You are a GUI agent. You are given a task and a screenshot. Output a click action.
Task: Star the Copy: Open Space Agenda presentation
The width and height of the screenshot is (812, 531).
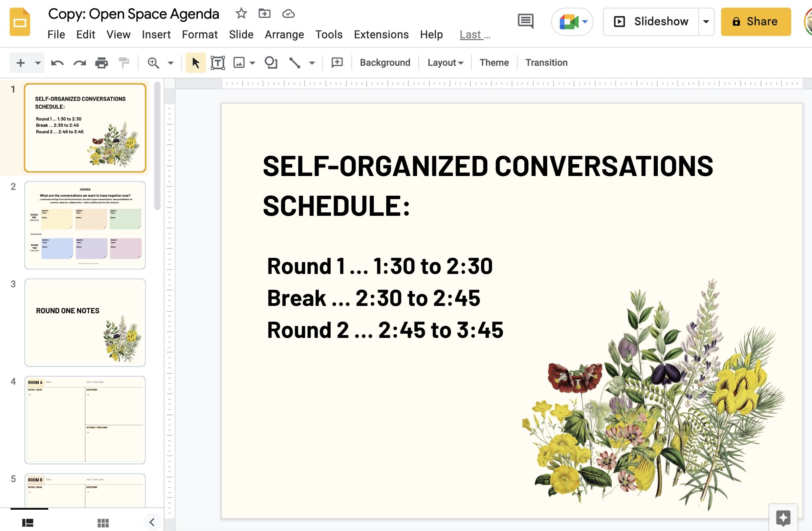pos(241,14)
